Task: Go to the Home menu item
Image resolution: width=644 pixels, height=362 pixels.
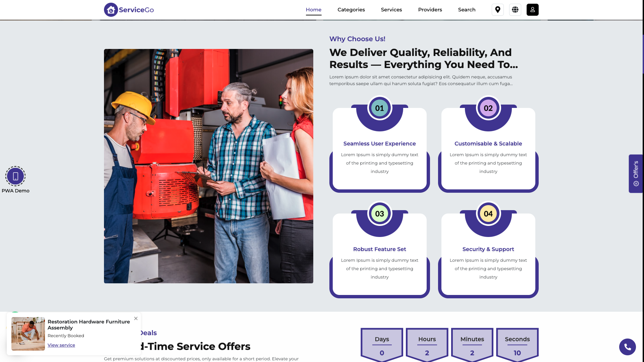Action: (314, 10)
